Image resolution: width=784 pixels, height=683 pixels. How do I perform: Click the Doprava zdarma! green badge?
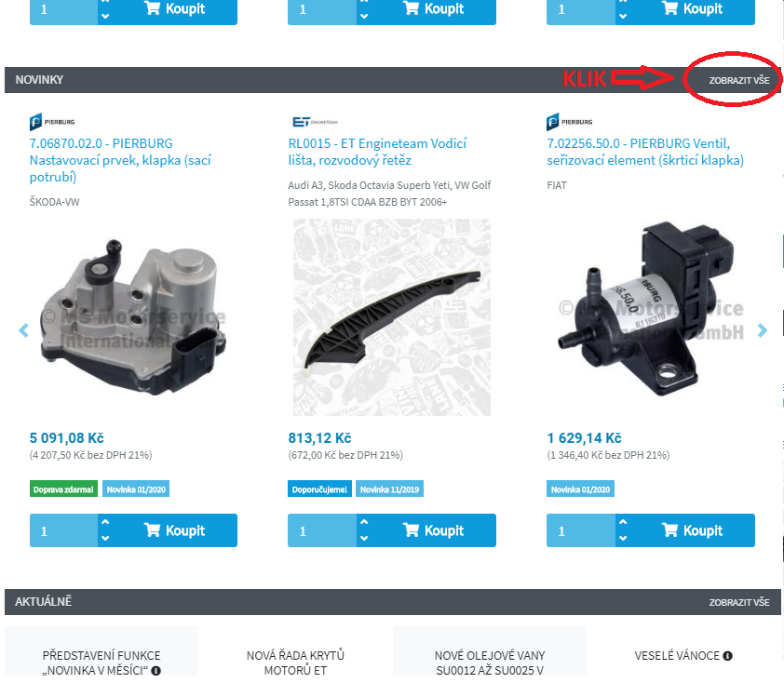(x=63, y=489)
